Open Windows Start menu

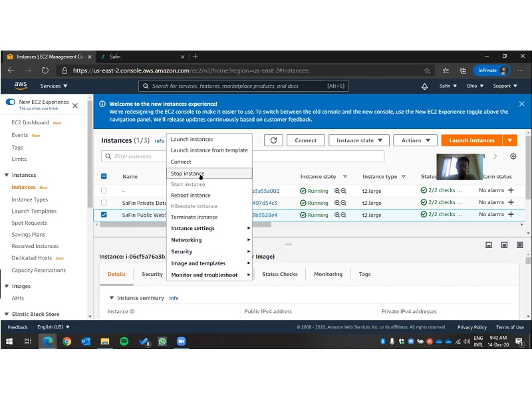(x=9, y=341)
